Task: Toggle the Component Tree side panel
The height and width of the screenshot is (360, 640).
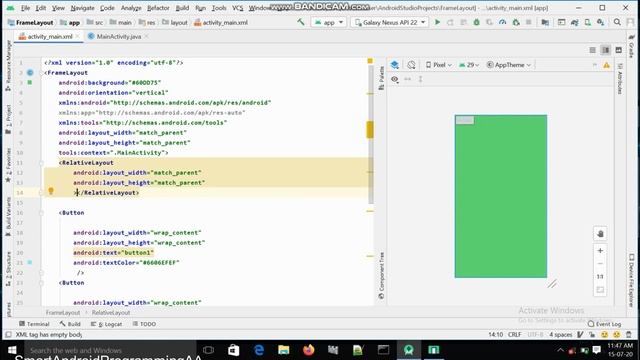Action: tap(381, 276)
